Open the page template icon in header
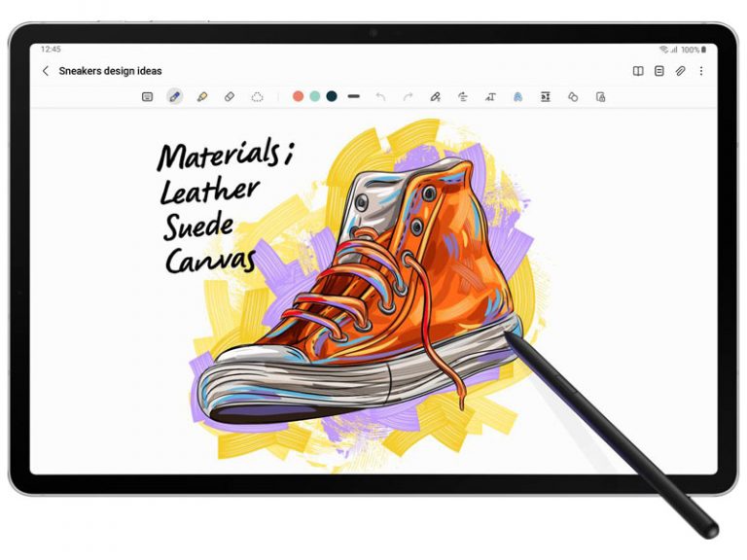This screenshot has height=560, width=747. point(659,71)
